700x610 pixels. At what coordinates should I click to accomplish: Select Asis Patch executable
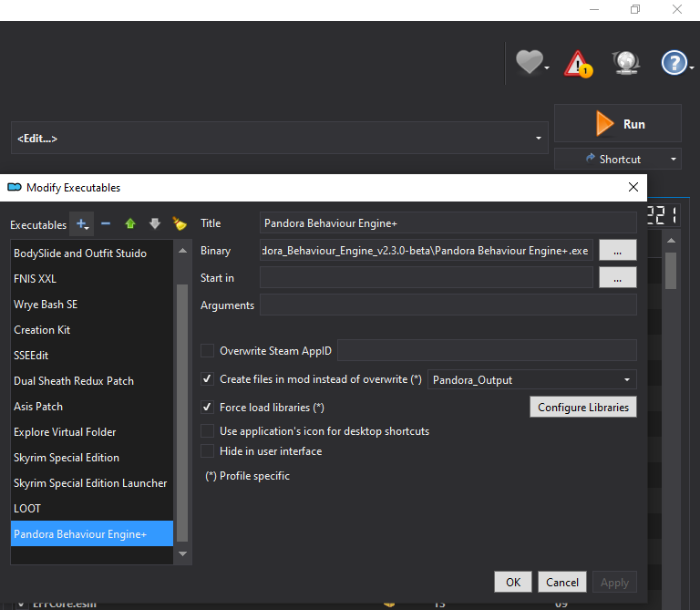[x=91, y=407]
